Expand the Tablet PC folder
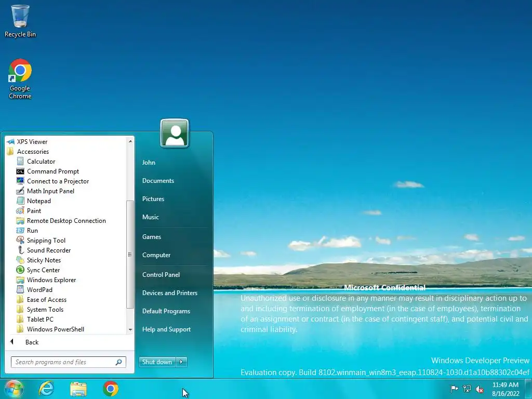This screenshot has width=532, height=399. click(x=40, y=320)
